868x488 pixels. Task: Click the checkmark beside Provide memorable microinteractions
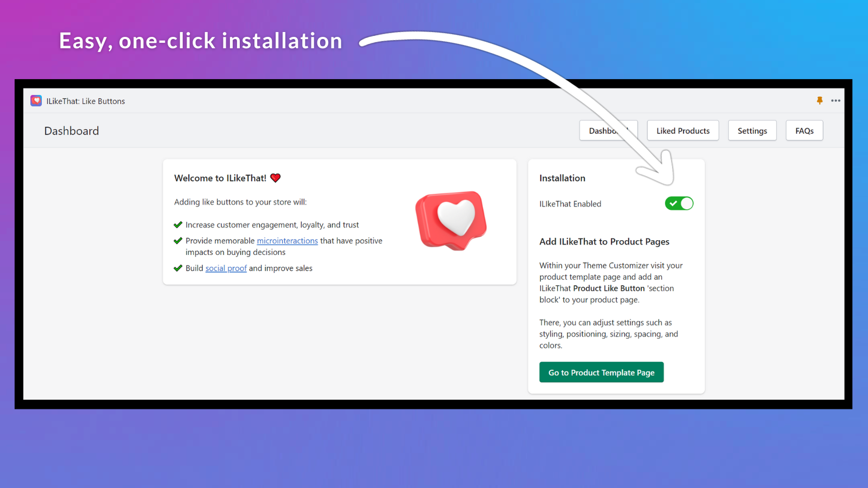coord(178,241)
